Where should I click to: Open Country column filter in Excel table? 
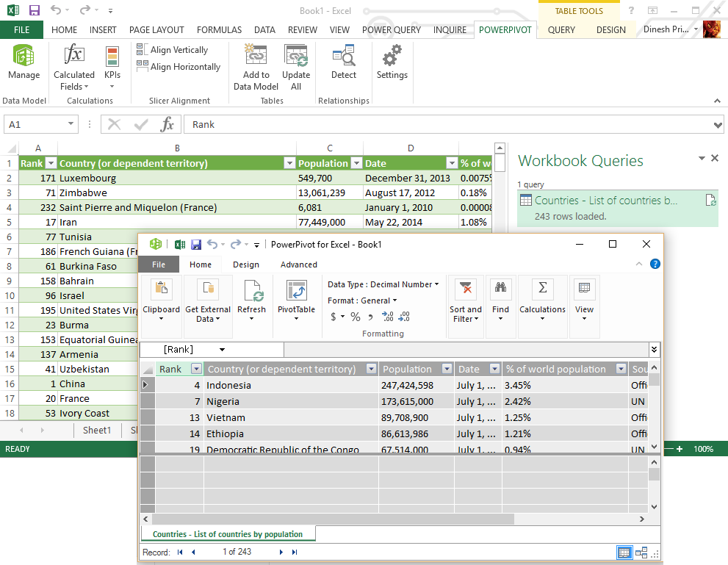click(289, 163)
